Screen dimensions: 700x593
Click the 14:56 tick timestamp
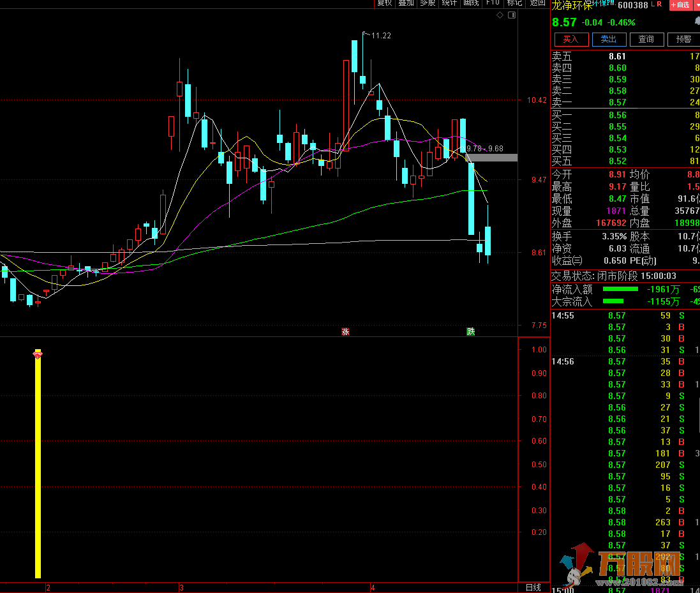tap(563, 362)
